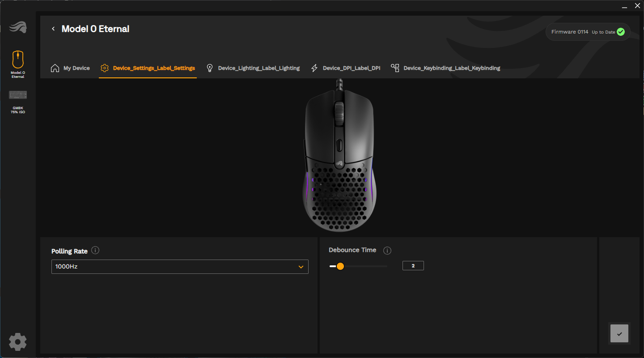Click the Debounce Time value field
This screenshot has width=644, height=358.
click(x=413, y=266)
